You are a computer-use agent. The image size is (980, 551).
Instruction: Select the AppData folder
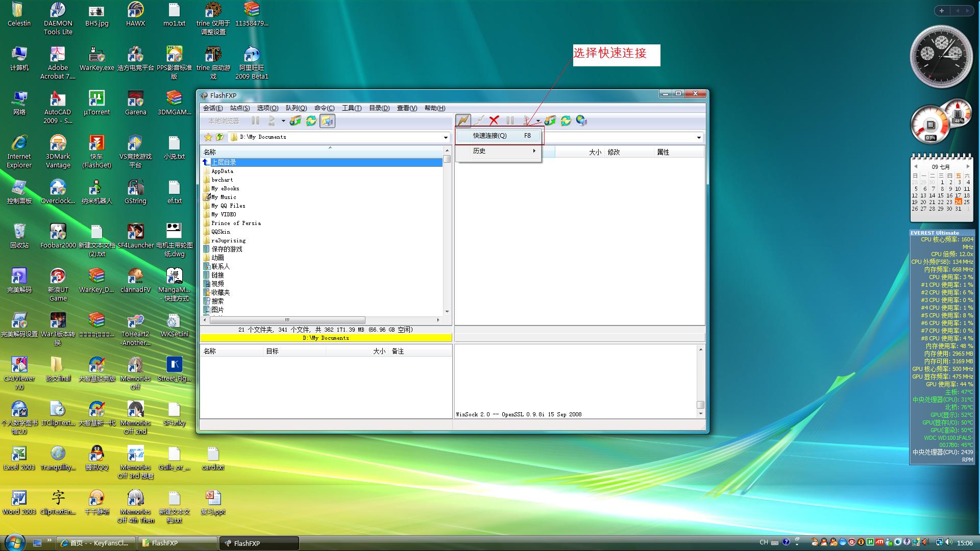click(x=222, y=171)
